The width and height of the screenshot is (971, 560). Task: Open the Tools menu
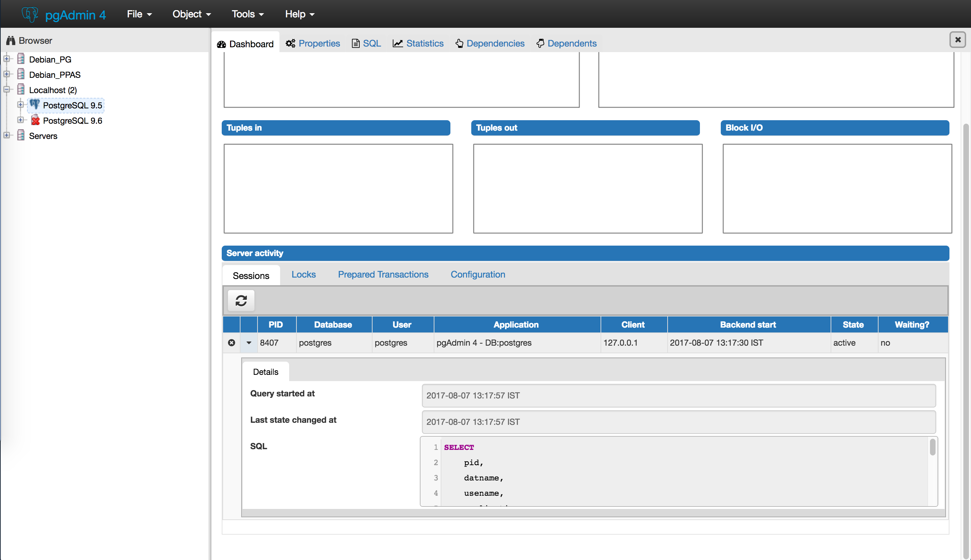tap(247, 14)
